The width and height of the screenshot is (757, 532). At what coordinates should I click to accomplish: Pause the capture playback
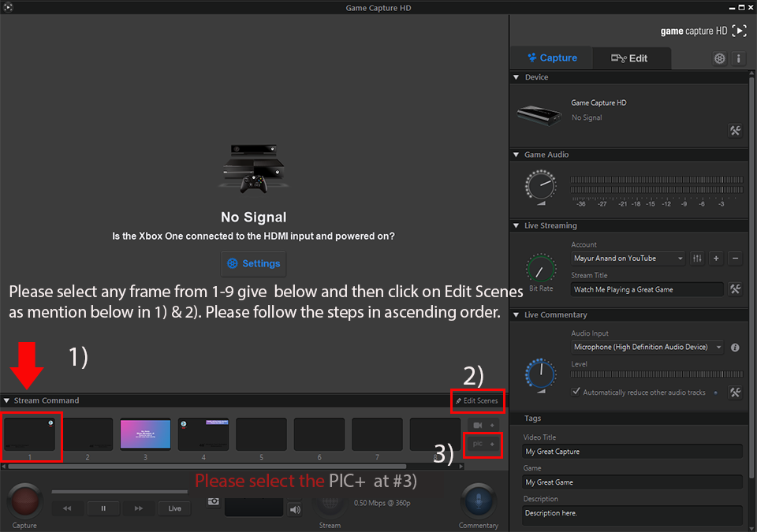click(x=103, y=508)
